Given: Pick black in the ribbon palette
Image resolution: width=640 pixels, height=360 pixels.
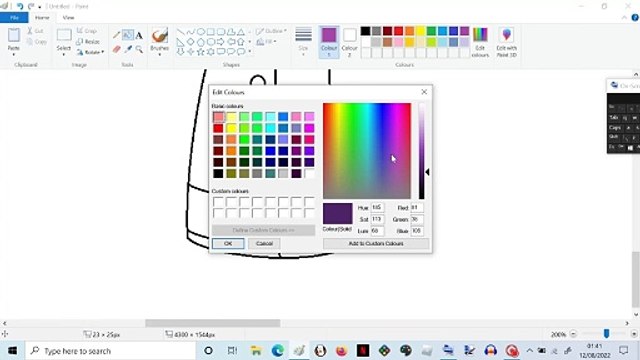Looking at the screenshot, I should click(x=365, y=31).
